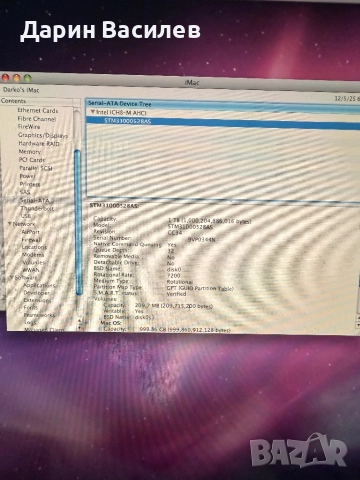Collapse the Network section triangle
The width and height of the screenshot is (360, 480).
pyautogui.click(x=10, y=224)
